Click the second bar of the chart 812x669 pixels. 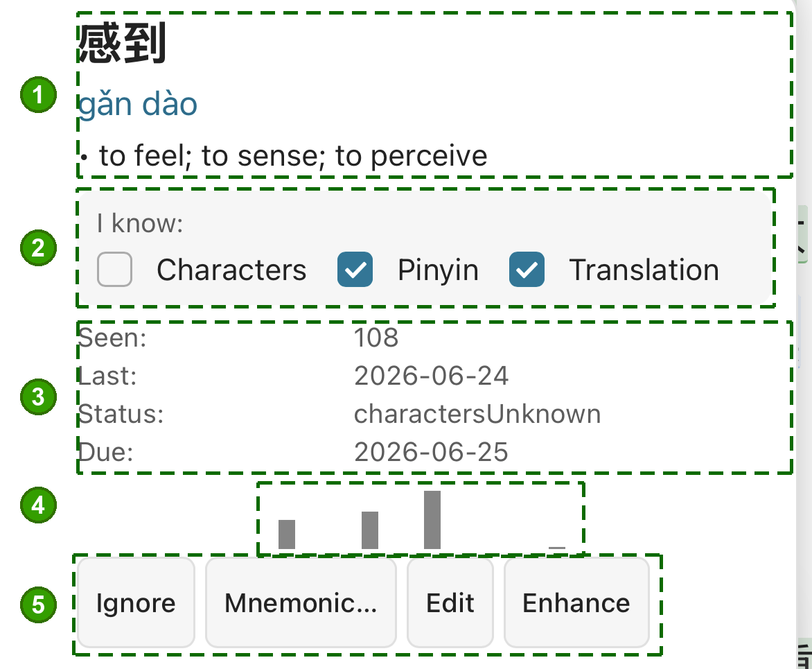[x=370, y=530]
